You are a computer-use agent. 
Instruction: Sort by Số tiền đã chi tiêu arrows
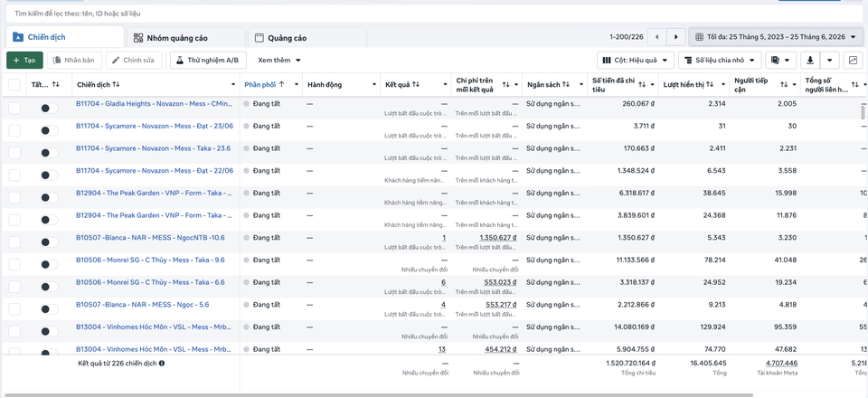pos(642,85)
